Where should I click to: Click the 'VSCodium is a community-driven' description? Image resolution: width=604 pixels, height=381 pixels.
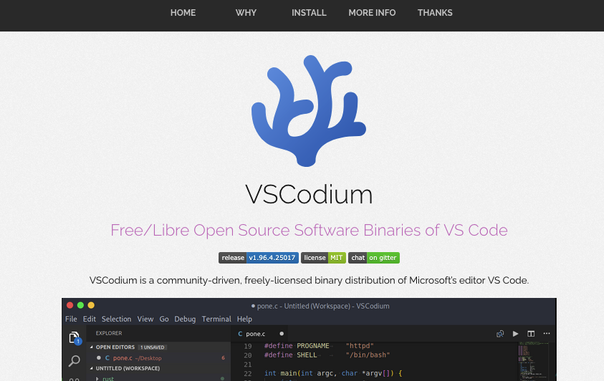[309, 280]
